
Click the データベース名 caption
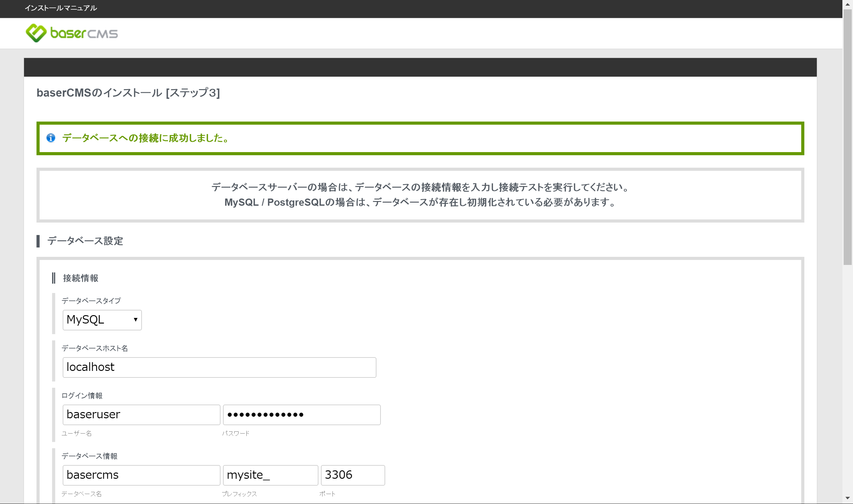point(82,494)
